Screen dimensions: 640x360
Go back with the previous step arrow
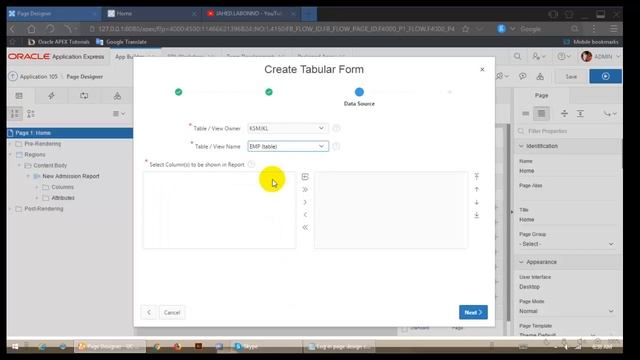149,312
